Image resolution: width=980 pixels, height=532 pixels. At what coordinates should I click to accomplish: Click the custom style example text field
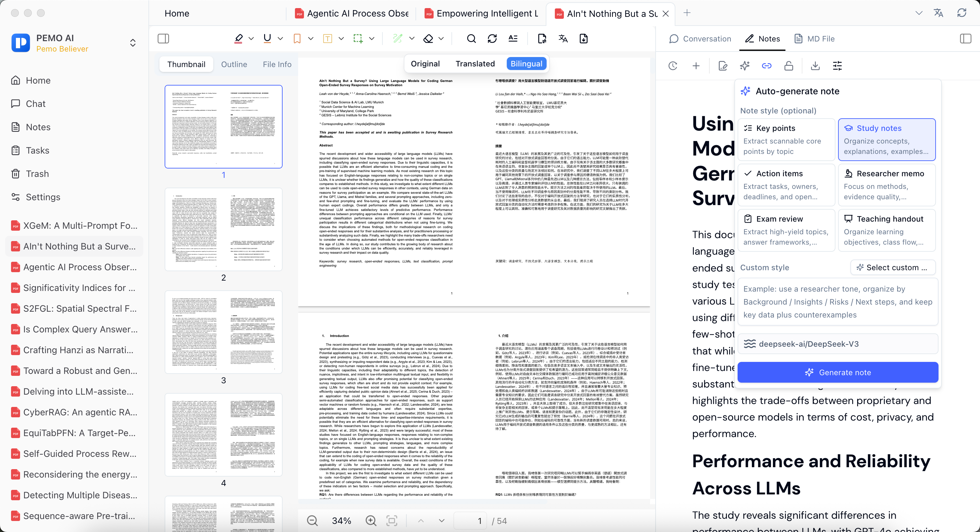tap(837, 302)
